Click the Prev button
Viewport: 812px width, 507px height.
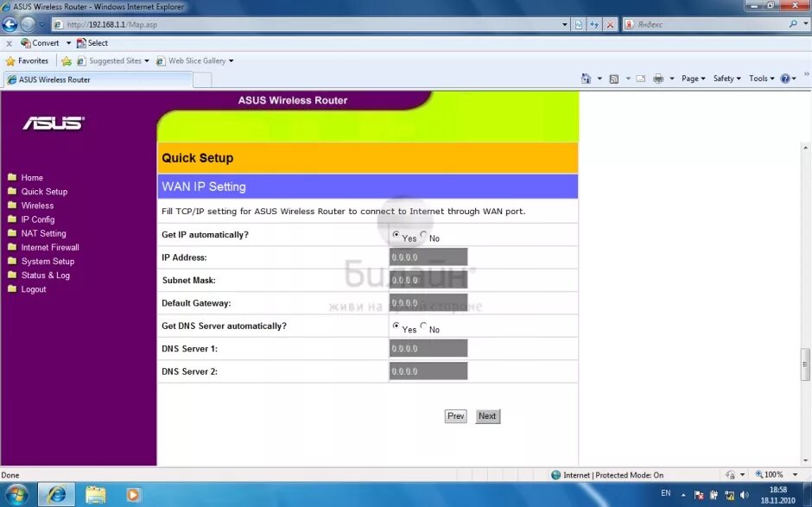[x=456, y=416]
